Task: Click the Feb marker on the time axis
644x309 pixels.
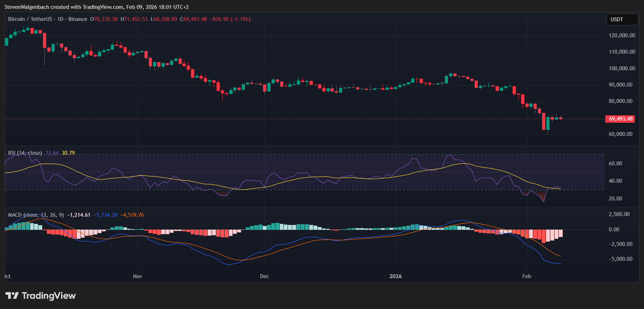Action: [526, 276]
